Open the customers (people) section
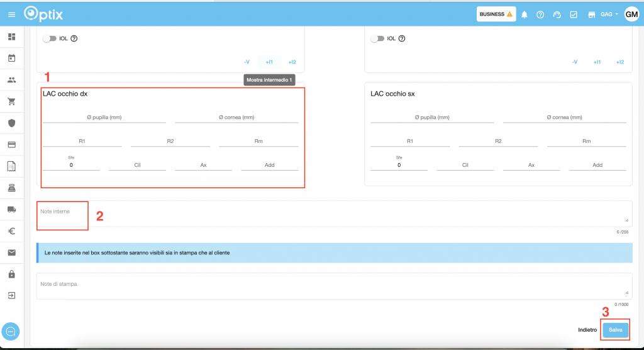This screenshot has height=350, width=644. coord(11,80)
